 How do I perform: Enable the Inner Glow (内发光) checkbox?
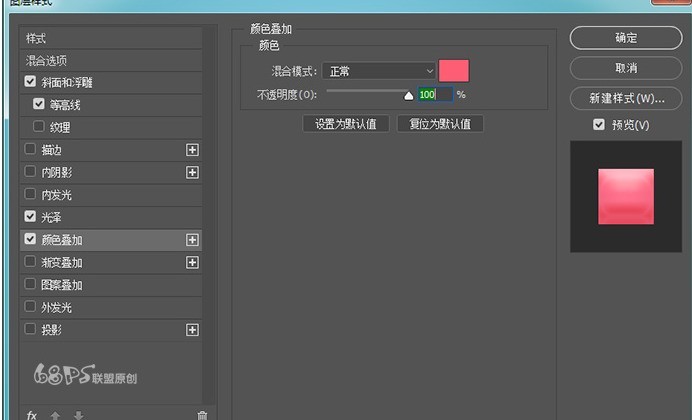coord(30,194)
